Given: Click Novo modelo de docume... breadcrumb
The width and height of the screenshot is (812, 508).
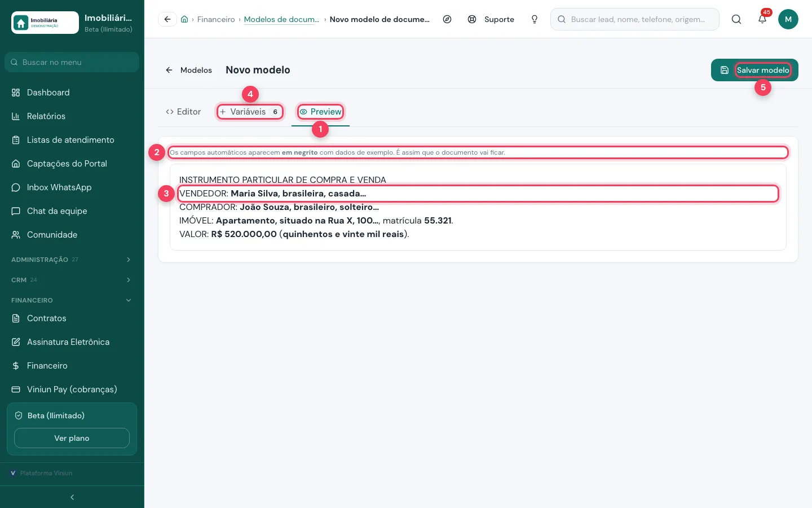Looking at the screenshot, I should point(379,19).
